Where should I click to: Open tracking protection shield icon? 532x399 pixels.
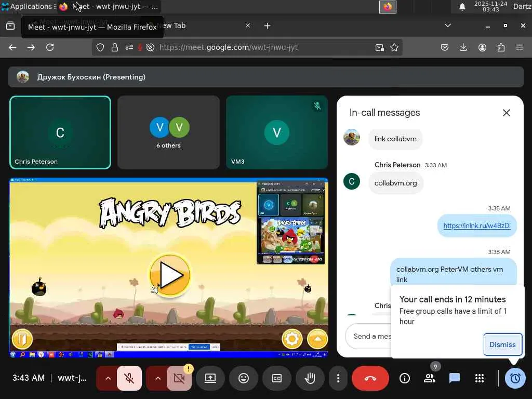point(100,47)
